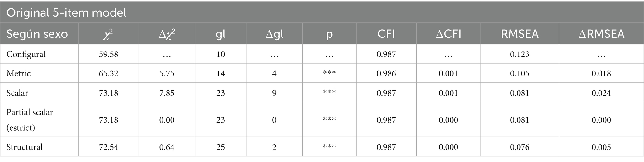Select the 65.32 chi-square cell
Screen dimensions: 644x162
[108, 74]
